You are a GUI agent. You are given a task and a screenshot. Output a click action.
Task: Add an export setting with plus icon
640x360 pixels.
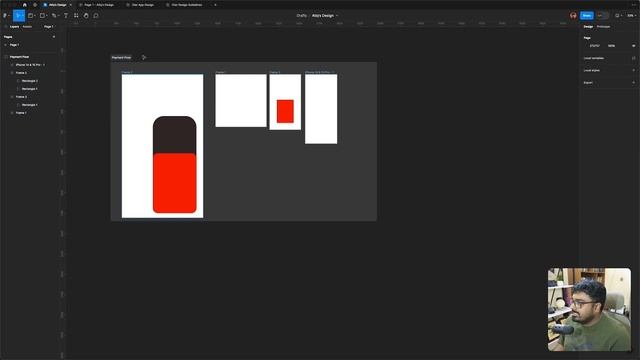tap(633, 82)
